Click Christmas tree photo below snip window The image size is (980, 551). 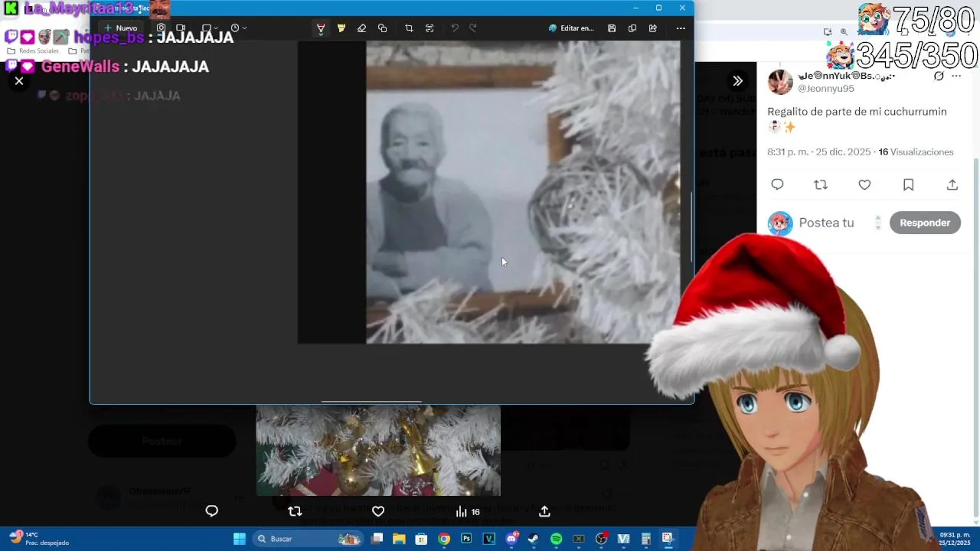[x=378, y=451]
